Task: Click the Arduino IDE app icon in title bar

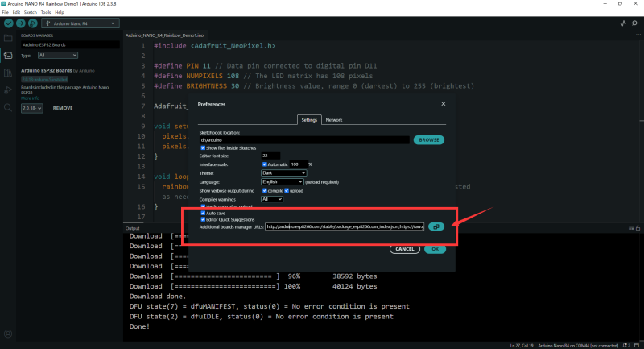Action: click(3, 4)
